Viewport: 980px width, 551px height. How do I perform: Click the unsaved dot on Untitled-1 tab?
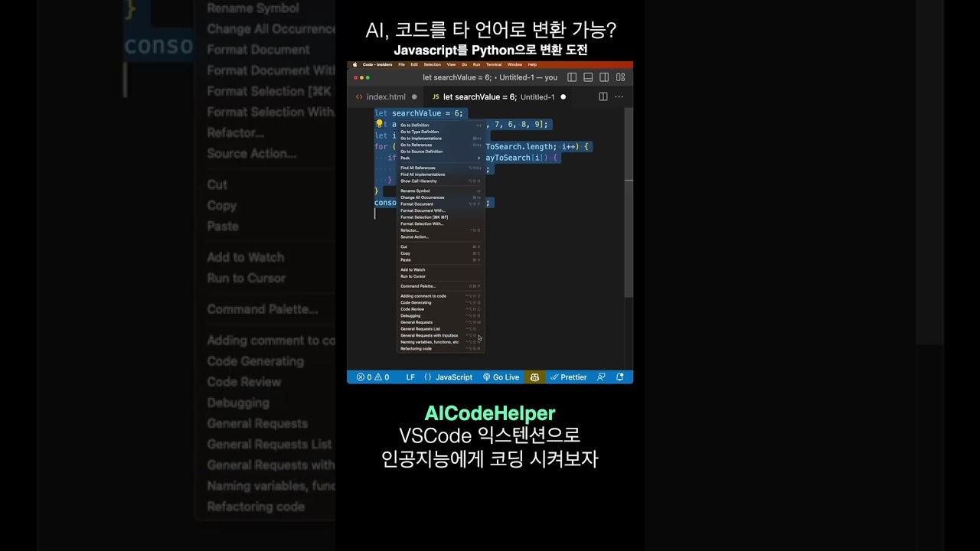pyautogui.click(x=563, y=97)
